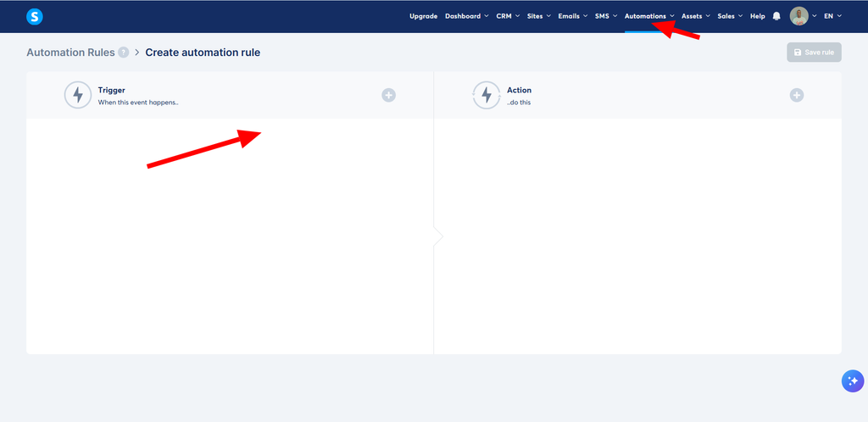Viewport: 868px width, 422px height.
Task: Click the Save rule button
Action: pos(814,52)
